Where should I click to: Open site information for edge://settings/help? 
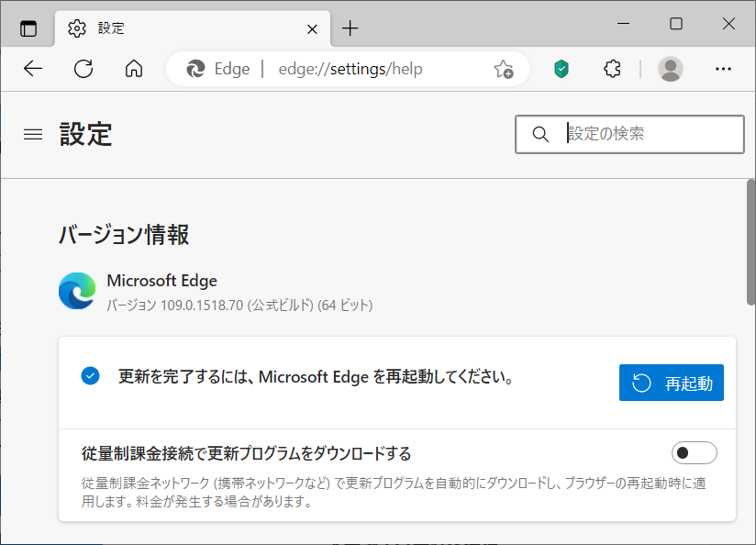(x=195, y=69)
